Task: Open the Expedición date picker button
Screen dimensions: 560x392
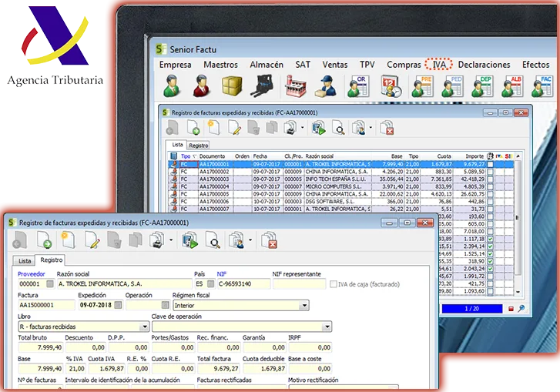Action: click(118, 305)
